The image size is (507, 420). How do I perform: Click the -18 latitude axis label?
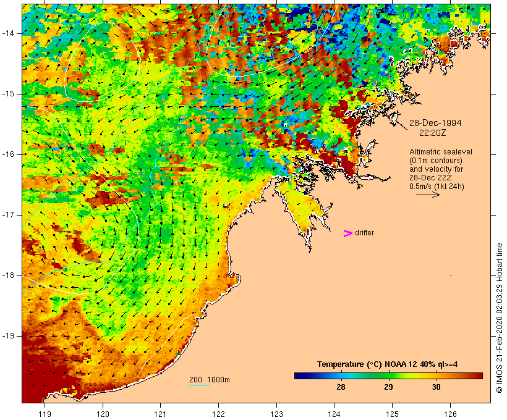pos(8,275)
